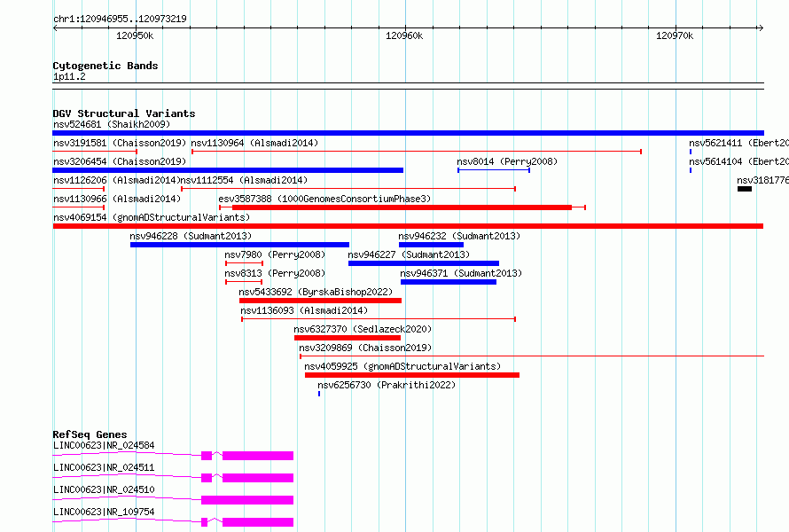Viewport: 789px width, 532px height.
Task: Click the black nsv3181776 variant bar
Action: [745, 189]
